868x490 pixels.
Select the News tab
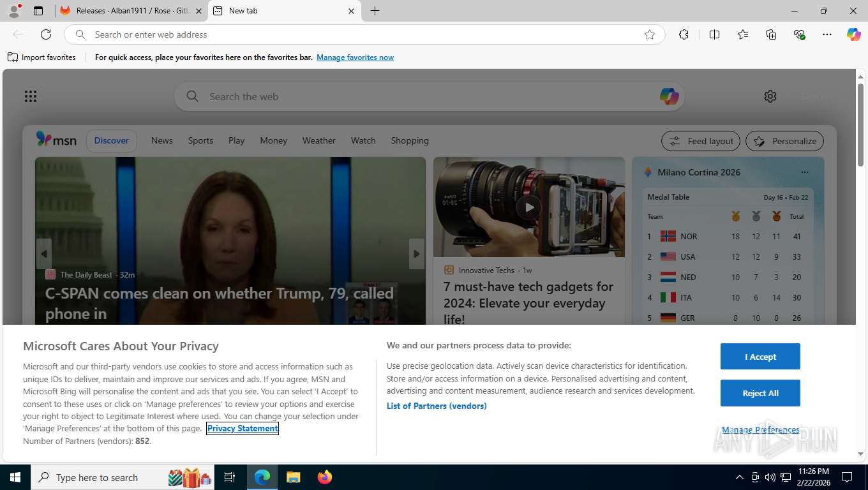click(162, 140)
